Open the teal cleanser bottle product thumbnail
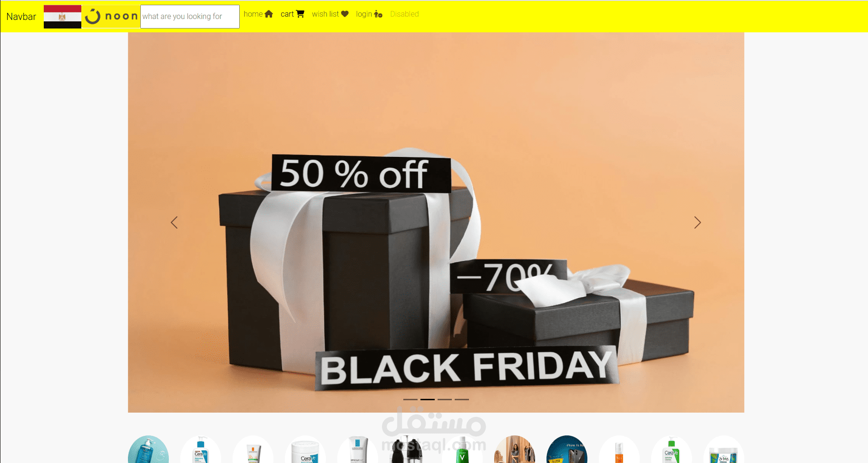 pyautogui.click(x=148, y=449)
